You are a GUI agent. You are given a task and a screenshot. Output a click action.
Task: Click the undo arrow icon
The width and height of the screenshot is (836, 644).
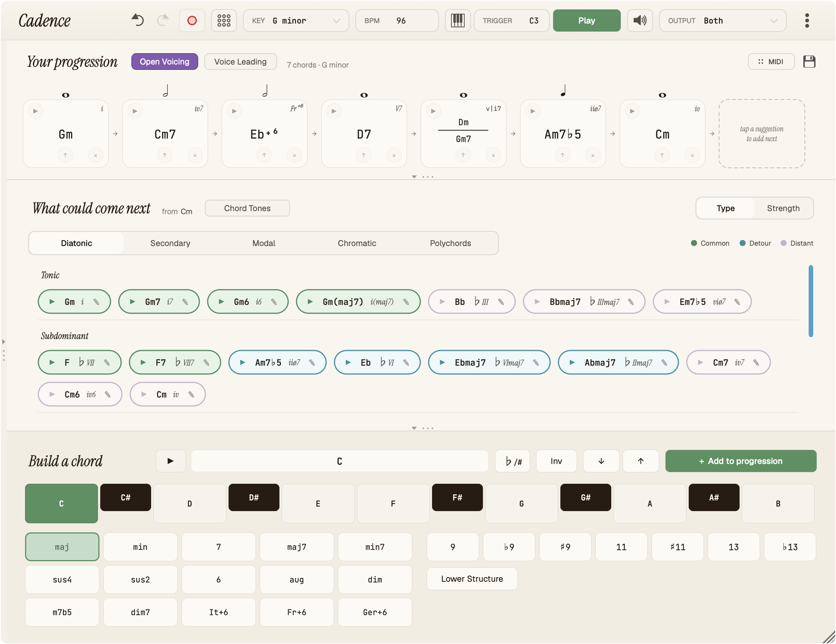[x=137, y=20]
